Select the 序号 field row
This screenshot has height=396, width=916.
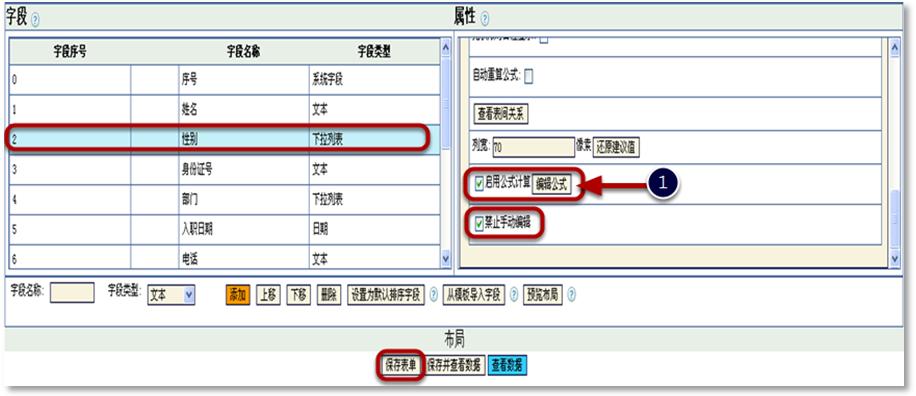(224, 80)
